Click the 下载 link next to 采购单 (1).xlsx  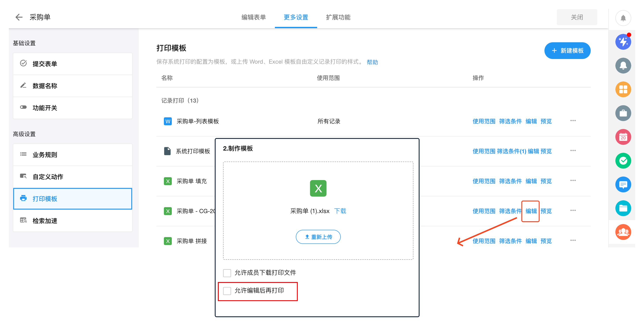340,211
